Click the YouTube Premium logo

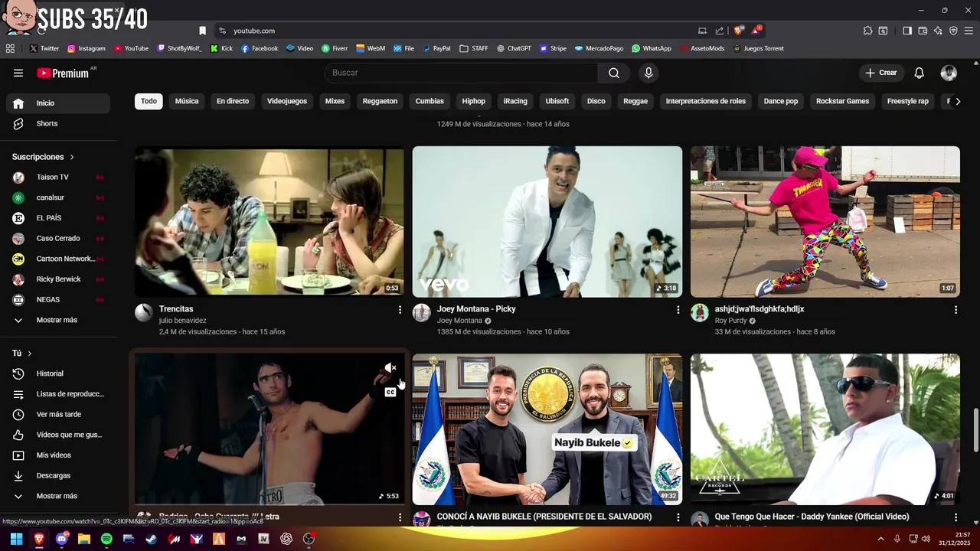(x=63, y=73)
